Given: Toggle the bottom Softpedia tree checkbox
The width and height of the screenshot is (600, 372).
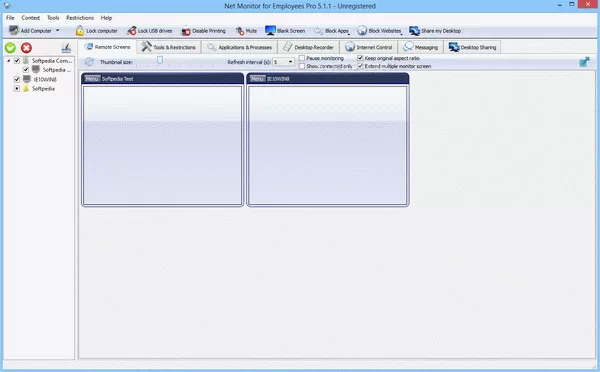Looking at the screenshot, I should coord(17,88).
